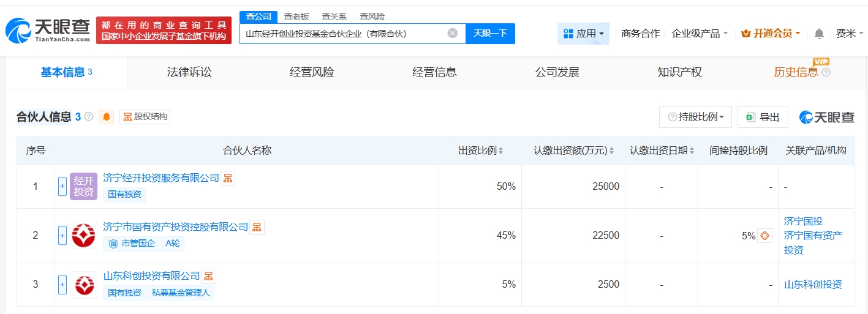Click indirect shareholding chain icon beside 5%
This screenshot has height=314, width=868.
point(764,236)
